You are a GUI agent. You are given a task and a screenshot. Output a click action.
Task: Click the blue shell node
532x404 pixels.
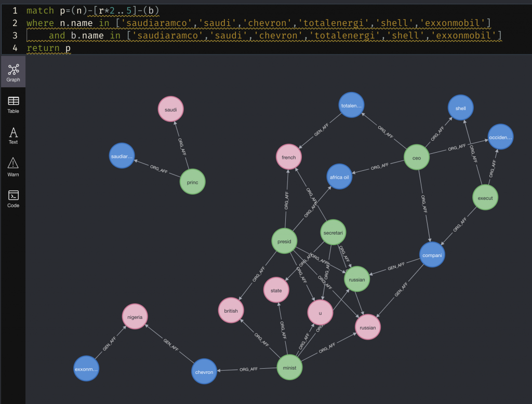(x=460, y=108)
